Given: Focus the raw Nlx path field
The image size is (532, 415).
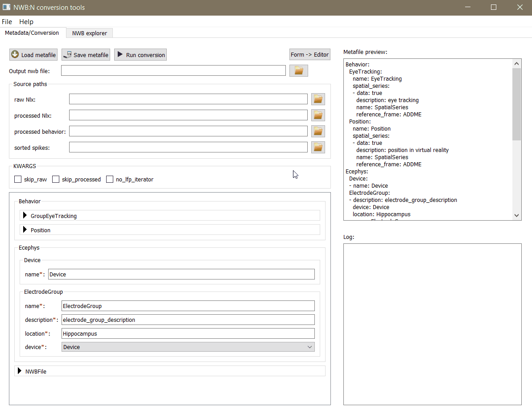Looking at the screenshot, I should (188, 99).
